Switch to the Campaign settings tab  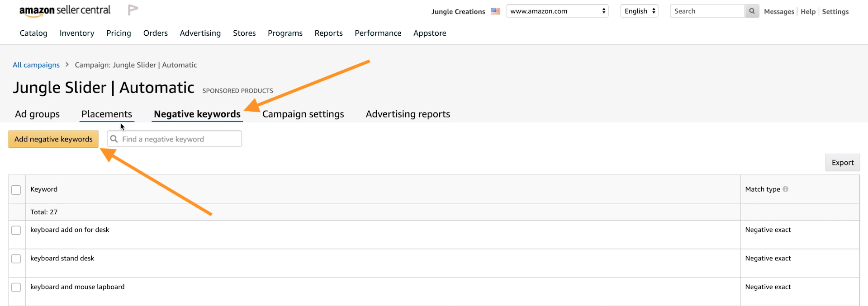click(x=303, y=114)
